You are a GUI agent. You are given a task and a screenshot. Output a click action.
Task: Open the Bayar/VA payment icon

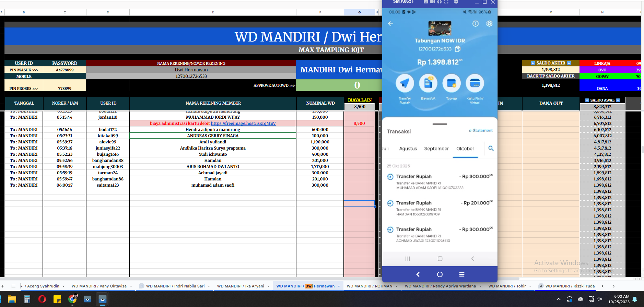pos(428,83)
